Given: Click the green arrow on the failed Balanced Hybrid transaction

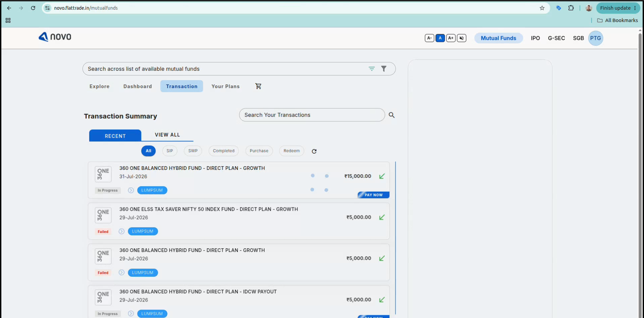Looking at the screenshot, I should (382, 258).
